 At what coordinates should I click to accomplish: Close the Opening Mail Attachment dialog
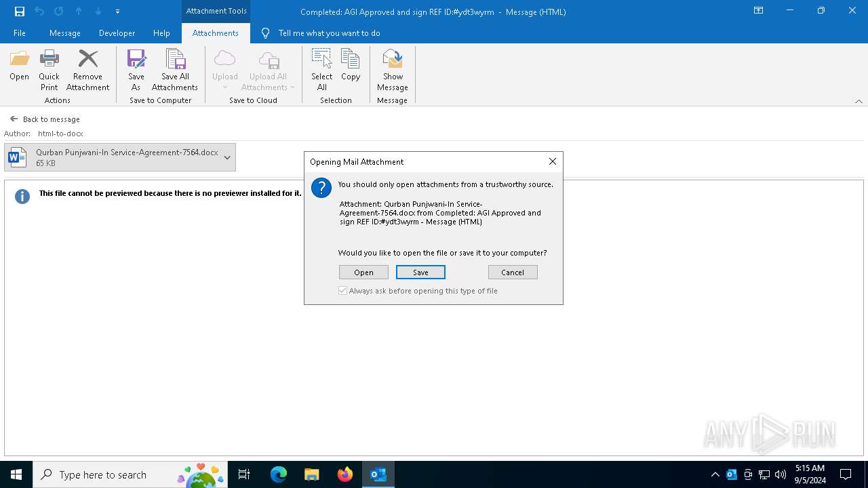coord(553,161)
